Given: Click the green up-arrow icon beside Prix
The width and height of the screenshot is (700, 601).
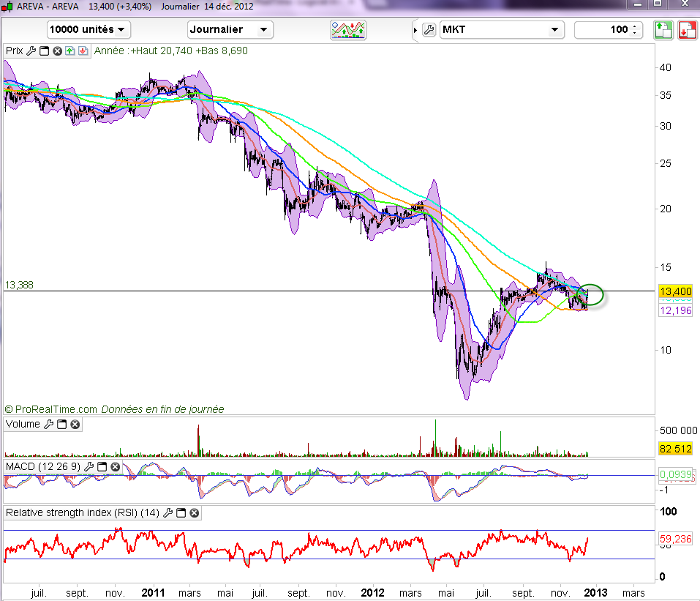Looking at the screenshot, I should point(69,51).
